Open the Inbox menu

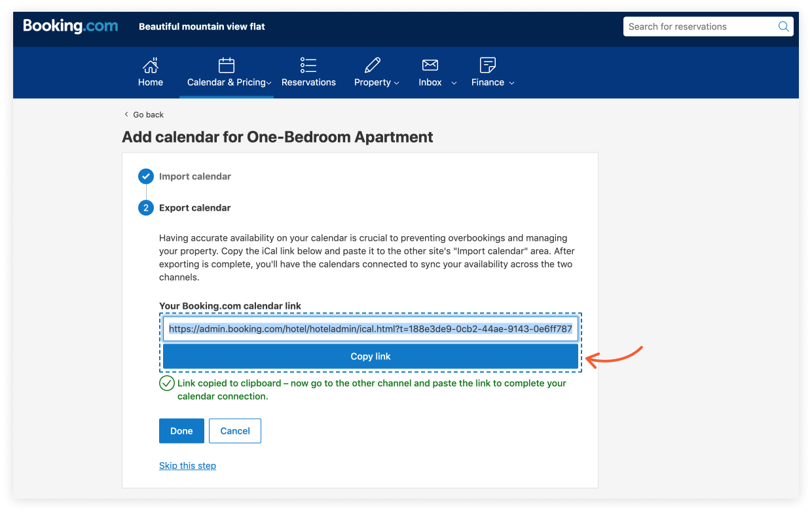pyautogui.click(x=437, y=73)
